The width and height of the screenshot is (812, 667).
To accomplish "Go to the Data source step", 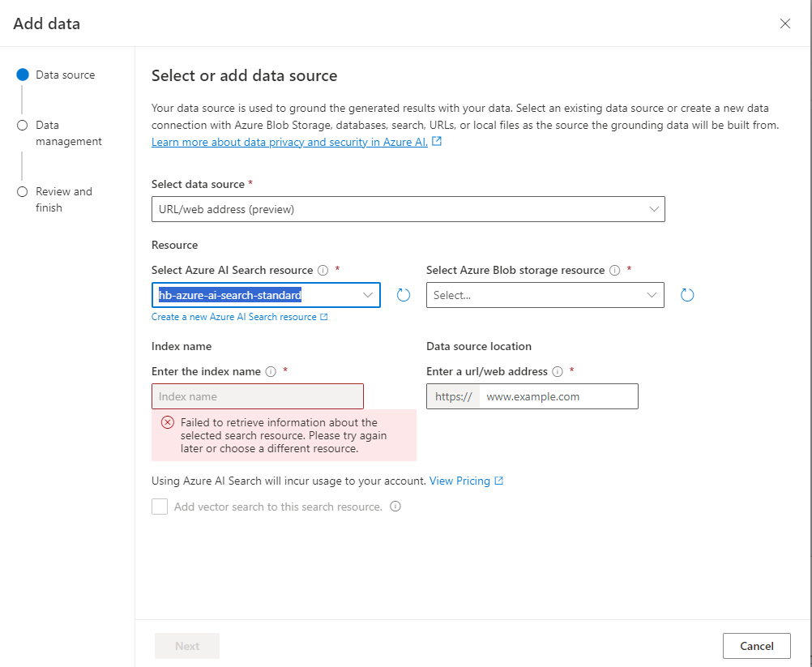I will [x=56, y=75].
